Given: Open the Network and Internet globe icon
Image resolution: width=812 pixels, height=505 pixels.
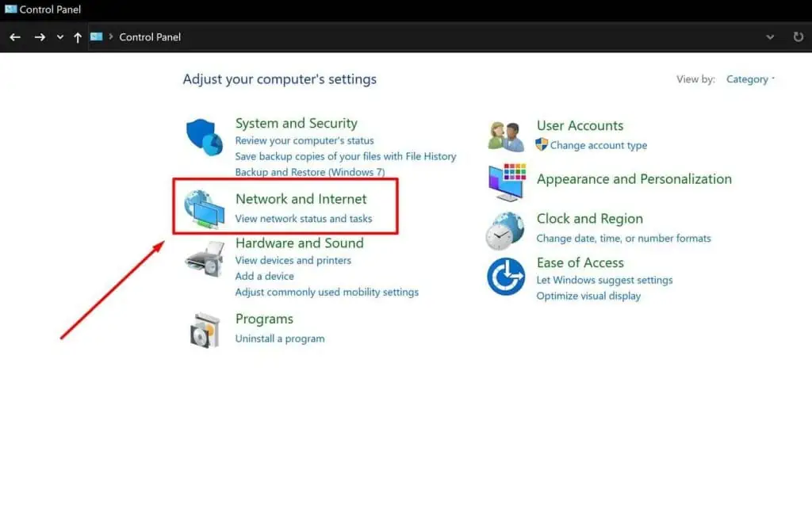Looking at the screenshot, I should coord(205,209).
